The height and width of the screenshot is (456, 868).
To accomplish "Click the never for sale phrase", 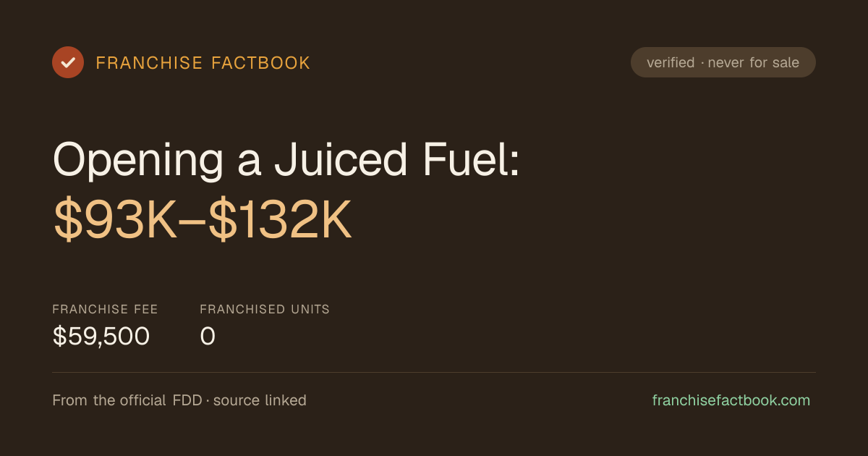I will pyautogui.click(x=754, y=62).
